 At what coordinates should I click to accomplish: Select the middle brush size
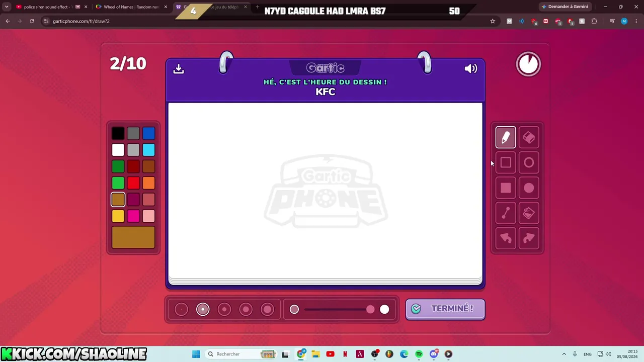tap(224, 309)
